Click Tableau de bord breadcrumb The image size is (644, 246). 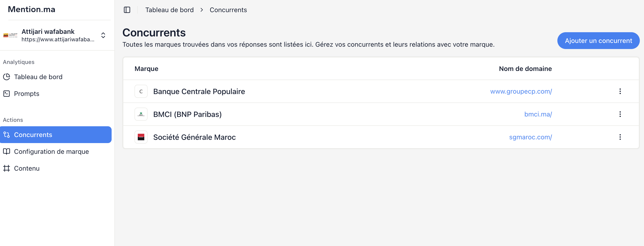point(169,10)
